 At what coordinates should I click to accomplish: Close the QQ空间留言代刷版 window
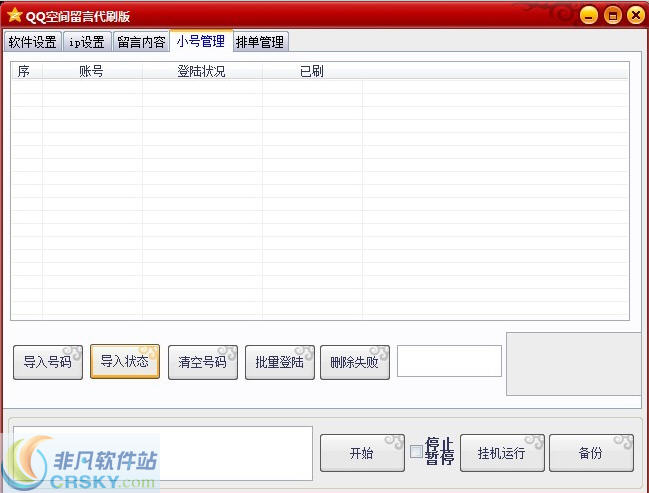(x=636, y=15)
